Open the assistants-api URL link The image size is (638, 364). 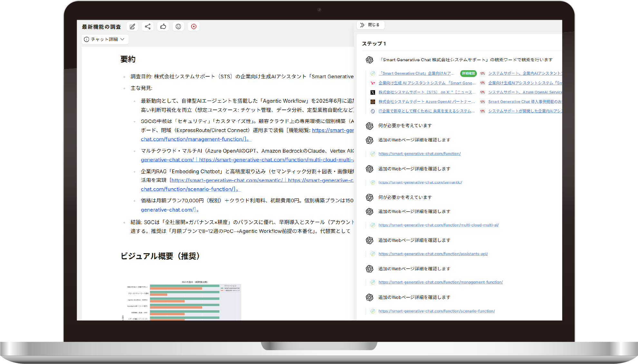click(x=433, y=254)
